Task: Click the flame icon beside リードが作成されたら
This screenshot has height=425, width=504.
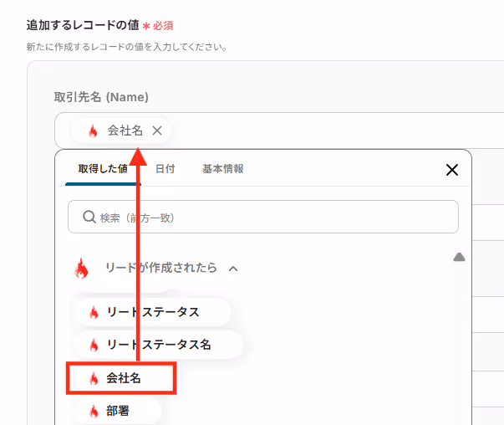Action: tap(81, 268)
